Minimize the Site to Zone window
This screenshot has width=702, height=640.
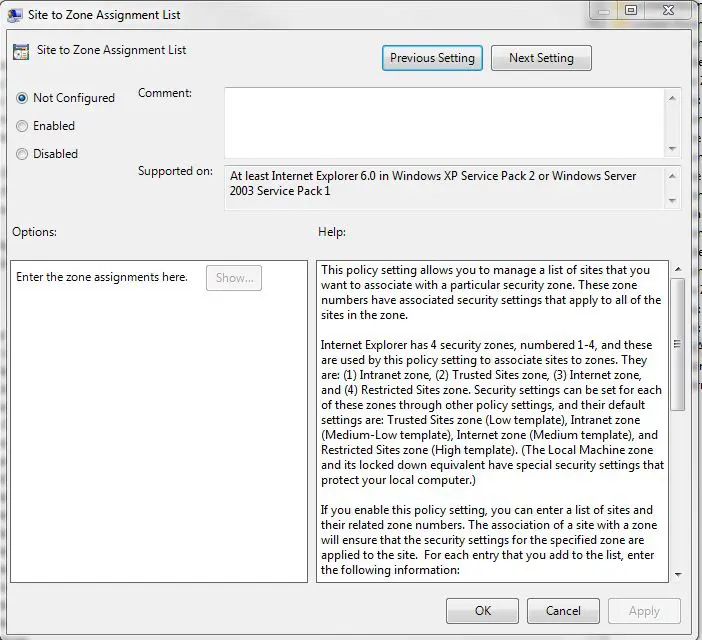tap(604, 11)
